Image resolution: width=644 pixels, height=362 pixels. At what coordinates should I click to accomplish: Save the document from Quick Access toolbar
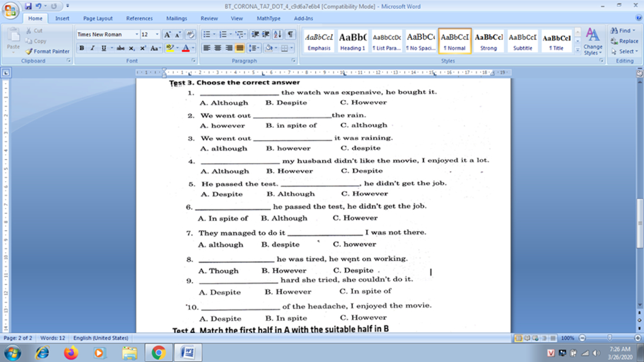(x=28, y=6)
